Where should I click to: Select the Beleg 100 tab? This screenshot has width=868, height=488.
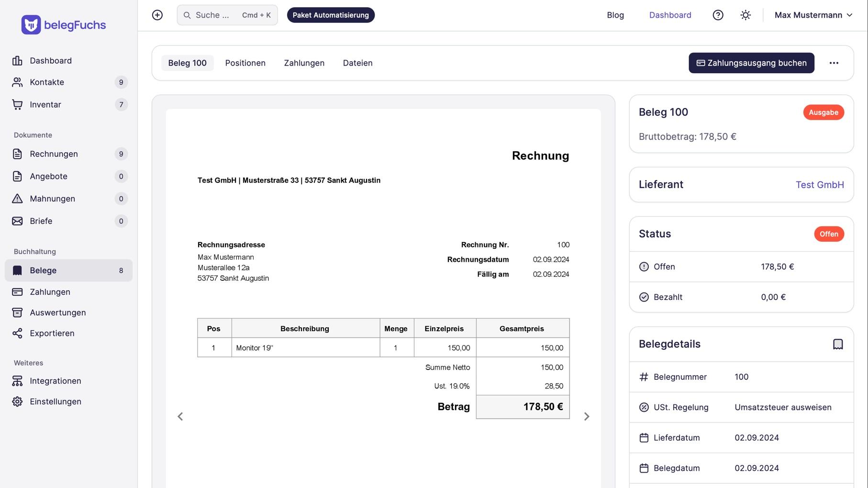(187, 63)
